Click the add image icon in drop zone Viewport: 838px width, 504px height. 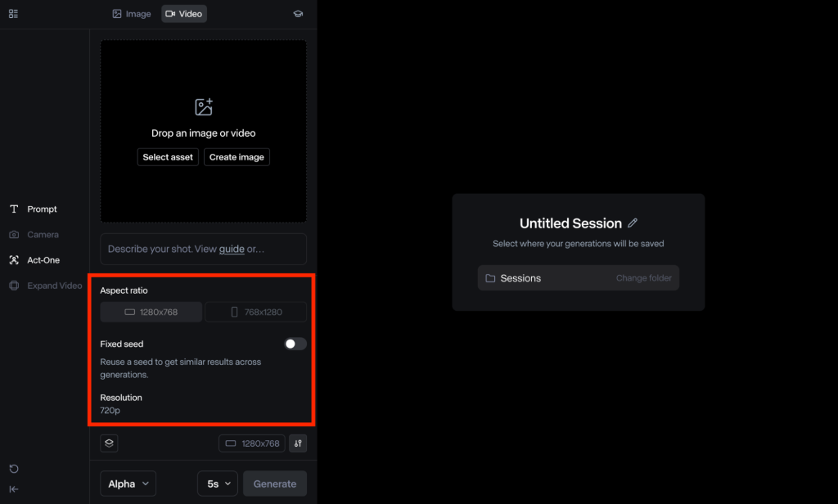204,107
